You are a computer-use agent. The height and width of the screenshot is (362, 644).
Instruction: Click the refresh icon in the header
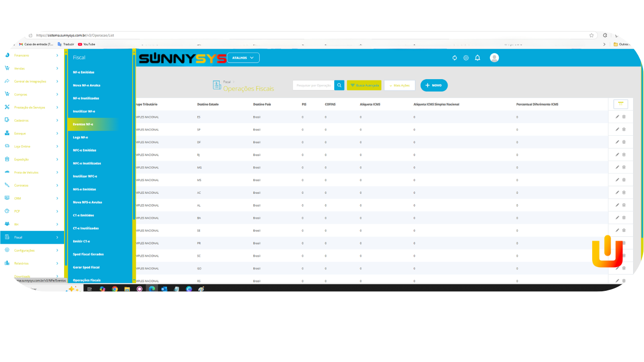coord(454,58)
